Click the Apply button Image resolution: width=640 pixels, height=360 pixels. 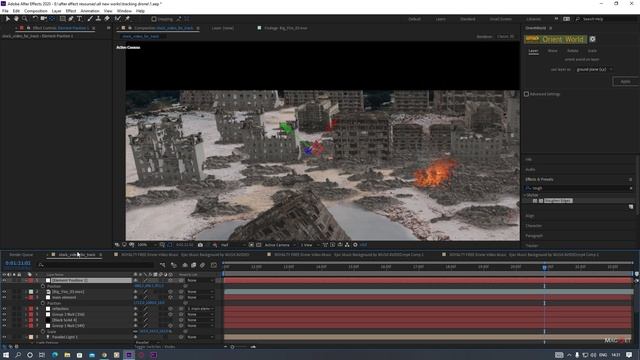[625, 82]
